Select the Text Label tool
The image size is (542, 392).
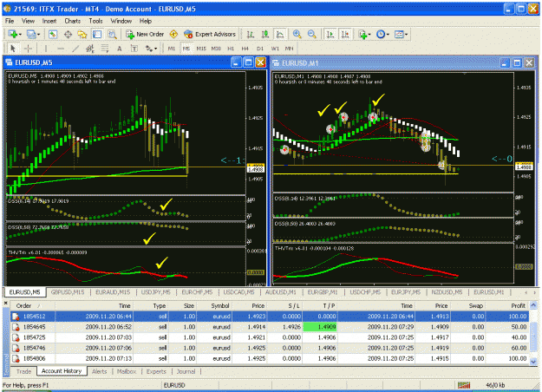[x=134, y=49]
